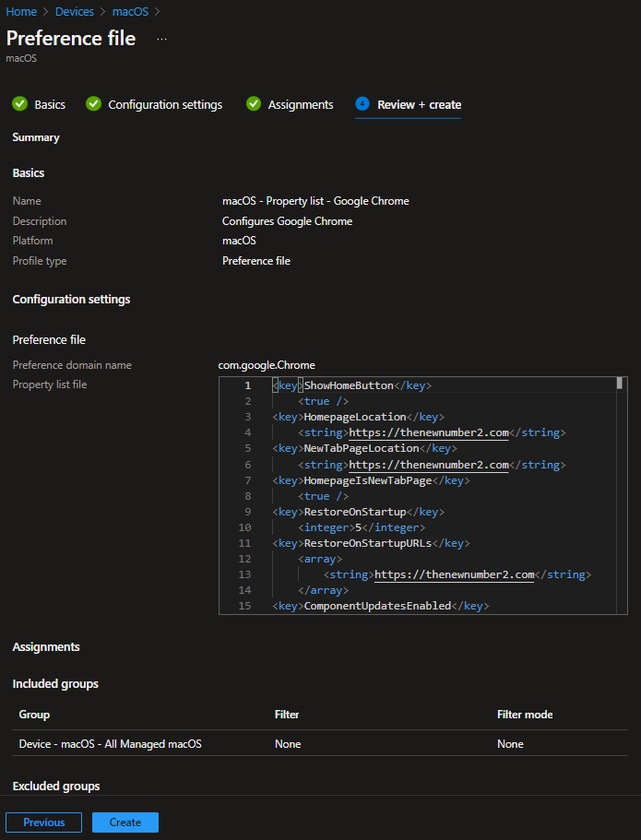641x840 pixels.
Task: Go to the macOS breadcrumb link
Action: [x=130, y=11]
